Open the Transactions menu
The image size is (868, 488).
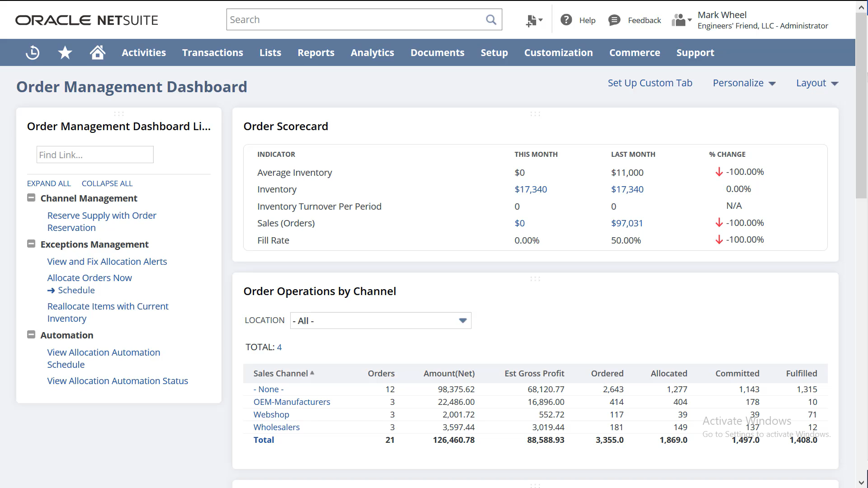tap(212, 53)
